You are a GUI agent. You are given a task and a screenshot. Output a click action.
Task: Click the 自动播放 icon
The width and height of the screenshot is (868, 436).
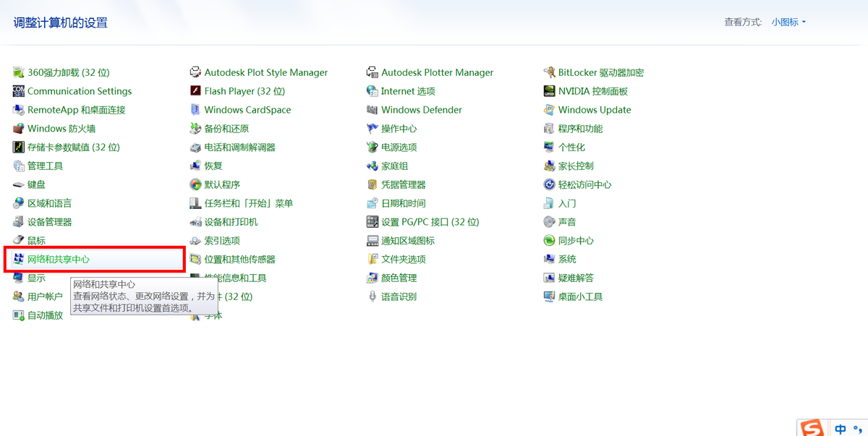click(19, 315)
